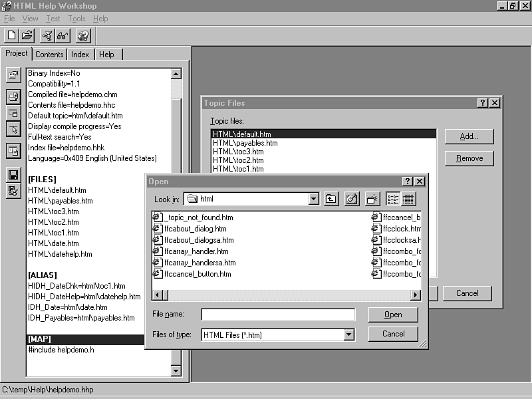Expand the Files of type dropdown
532x399 pixels.
click(349, 335)
